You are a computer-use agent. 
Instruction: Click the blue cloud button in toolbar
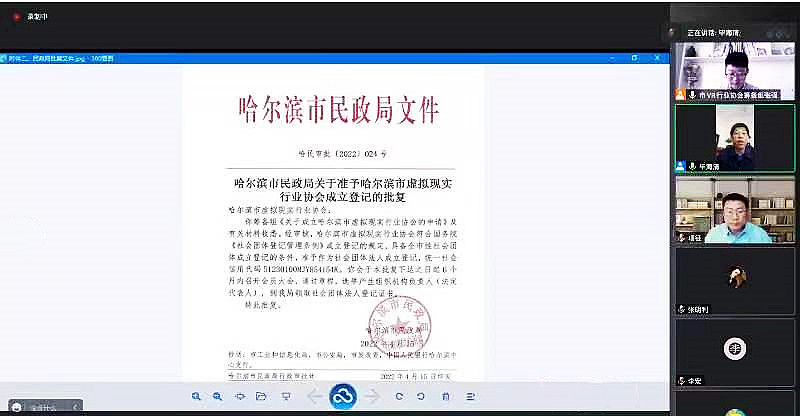tap(343, 397)
